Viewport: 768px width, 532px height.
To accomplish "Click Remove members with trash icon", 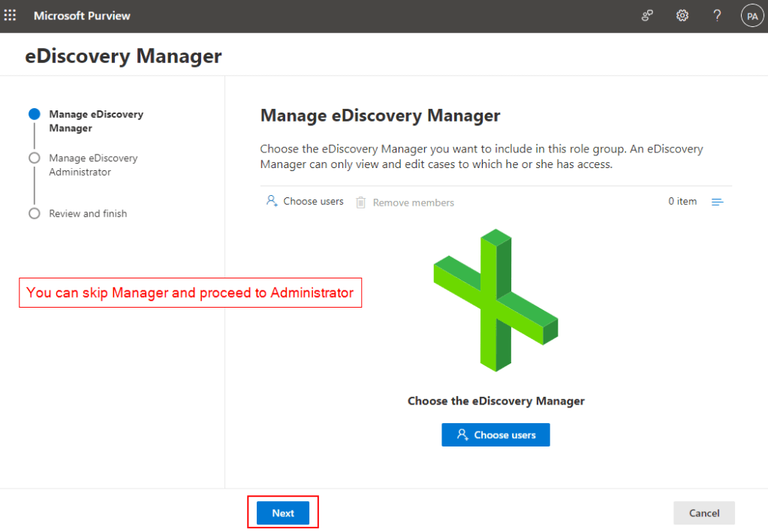I will click(405, 203).
